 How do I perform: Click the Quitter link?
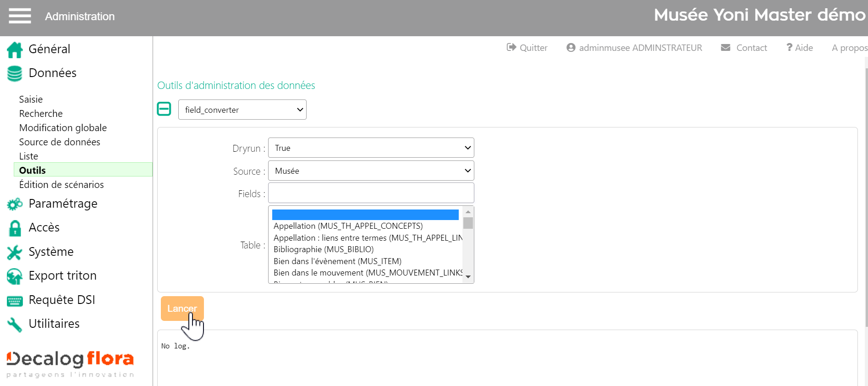point(527,48)
